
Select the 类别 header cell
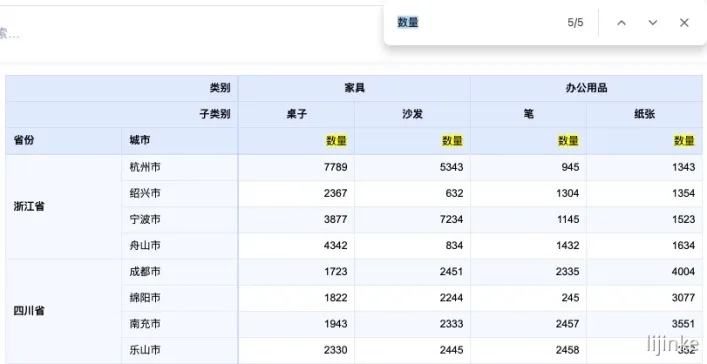coord(122,88)
